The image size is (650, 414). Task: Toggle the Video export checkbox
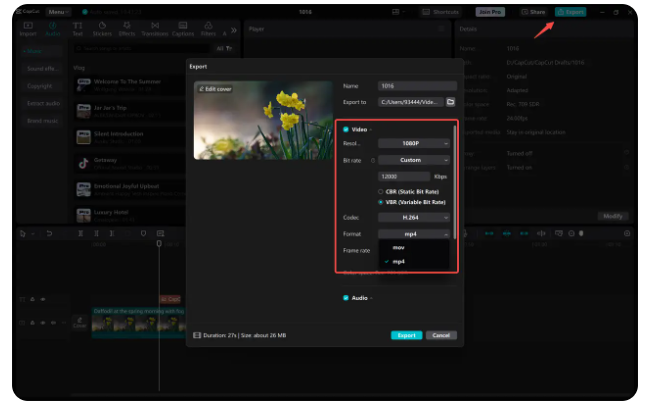click(x=346, y=129)
